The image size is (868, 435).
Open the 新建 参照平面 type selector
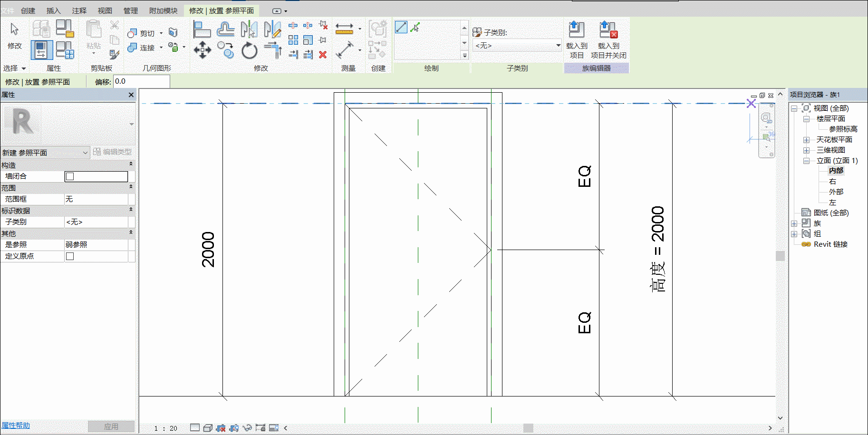[x=45, y=153]
